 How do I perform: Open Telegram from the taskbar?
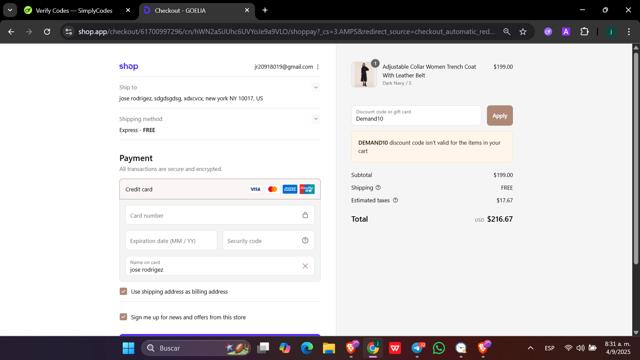pos(417,348)
